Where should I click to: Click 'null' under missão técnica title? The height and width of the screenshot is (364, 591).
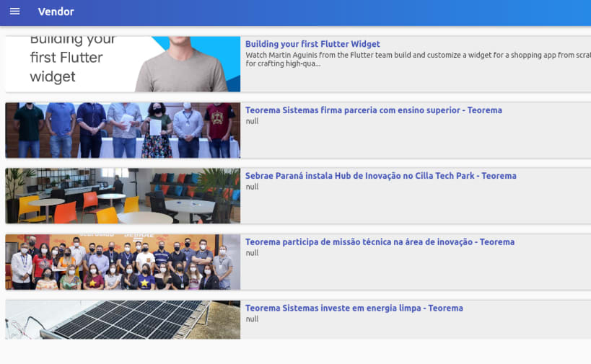click(x=252, y=253)
